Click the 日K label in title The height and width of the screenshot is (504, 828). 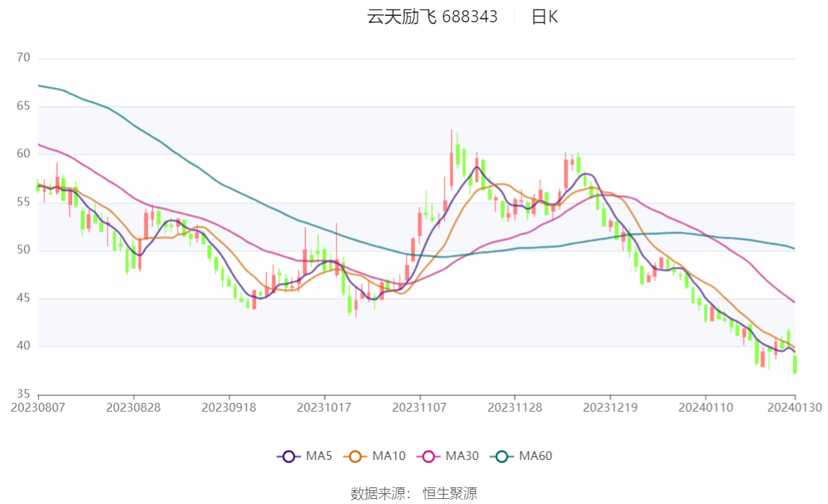545,17
